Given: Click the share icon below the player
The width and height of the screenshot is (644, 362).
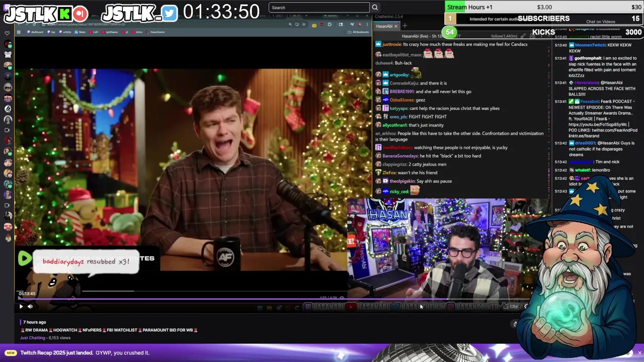Looking at the screenshot, I should 515,324.
